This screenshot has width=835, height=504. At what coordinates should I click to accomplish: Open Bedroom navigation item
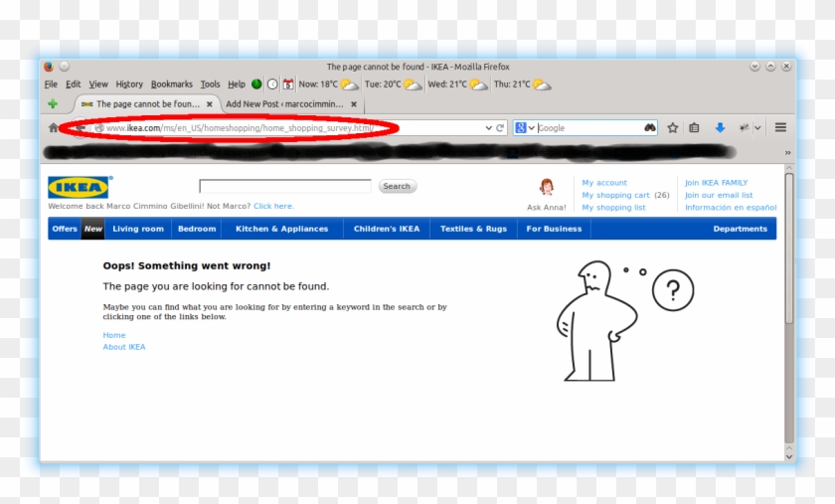tap(197, 229)
